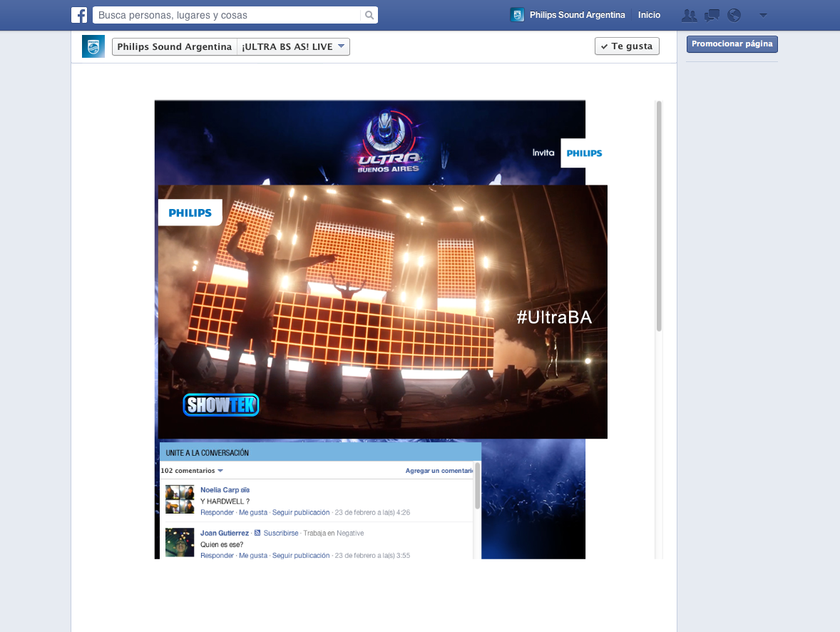Click the page tab vertical scrollbar
Screen dimensions: 840x632
point(659,216)
